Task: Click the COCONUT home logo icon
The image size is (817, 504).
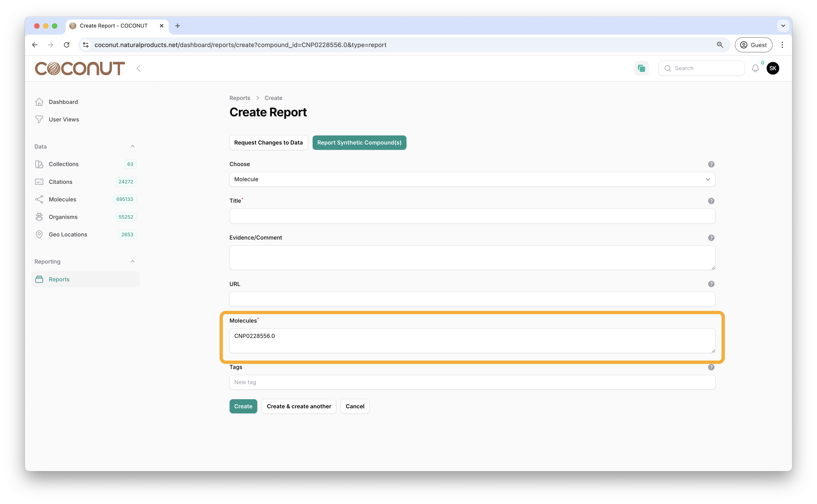Action: (x=80, y=68)
